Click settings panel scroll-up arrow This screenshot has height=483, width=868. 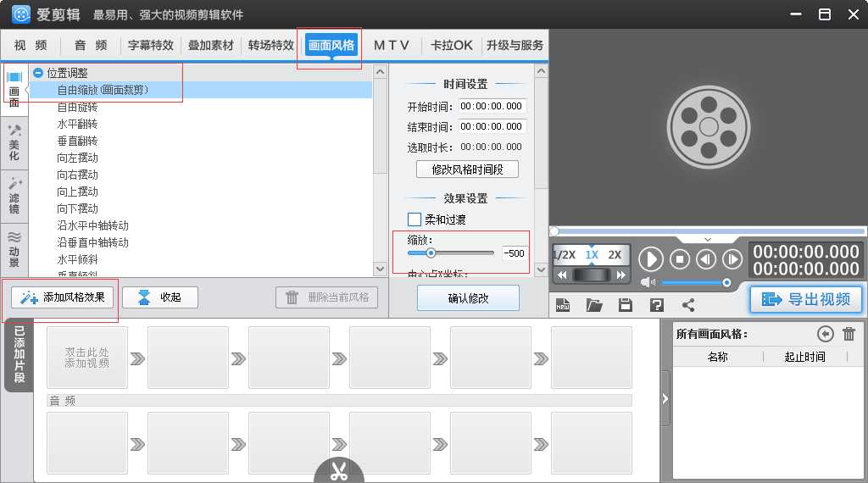click(542, 71)
